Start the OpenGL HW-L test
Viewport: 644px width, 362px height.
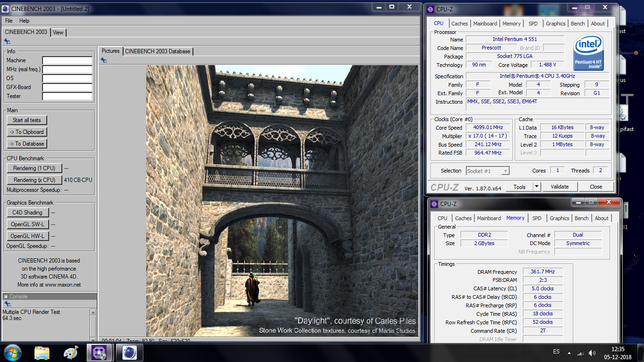pos(27,236)
